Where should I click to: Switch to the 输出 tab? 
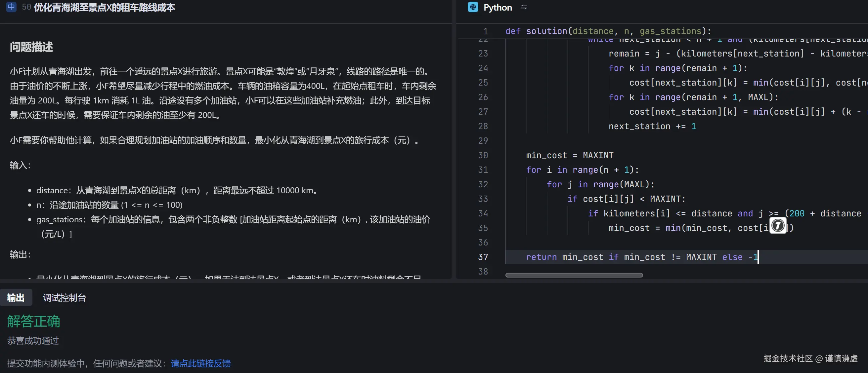tap(16, 297)
